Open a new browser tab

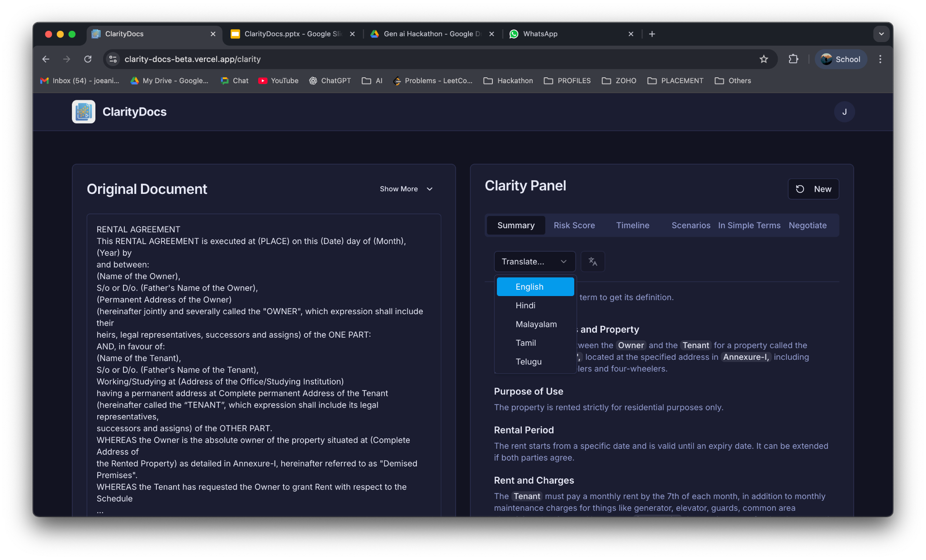pyautogui.click(x=652, y=34)
